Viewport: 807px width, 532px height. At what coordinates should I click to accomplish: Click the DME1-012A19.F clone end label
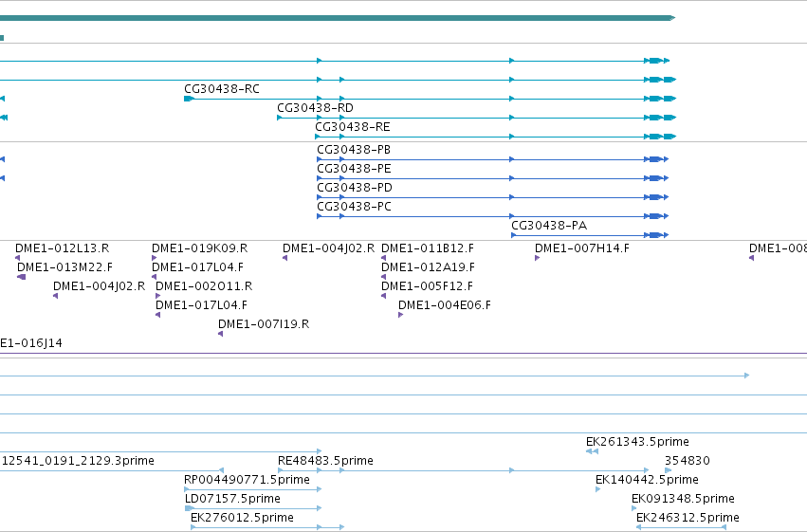pos(428,267)
